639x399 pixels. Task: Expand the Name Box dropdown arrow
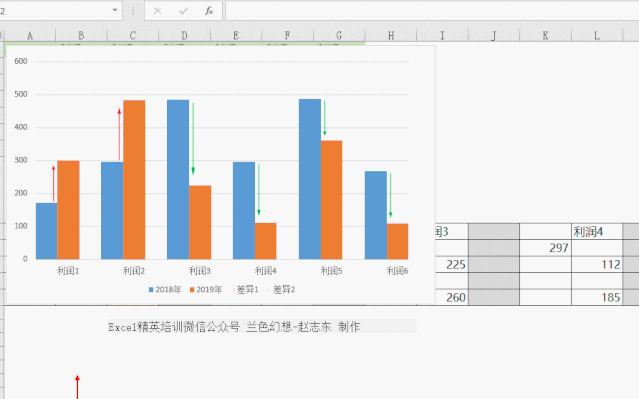click(x=115, y=10)
